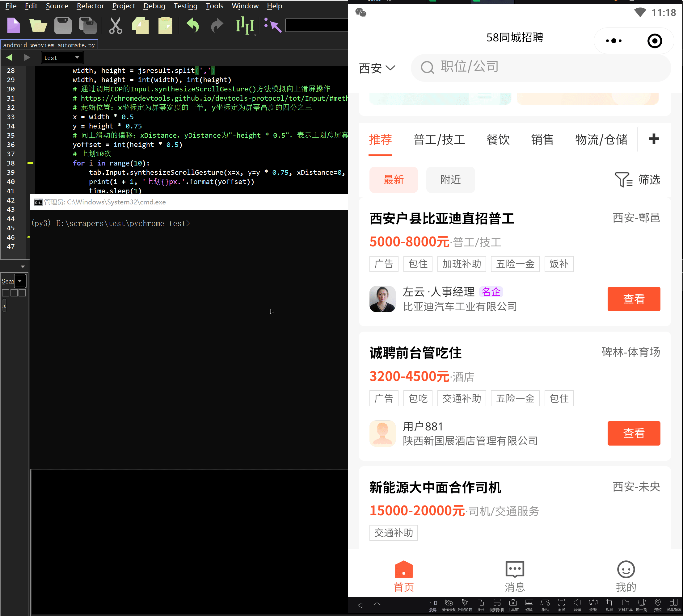
Task: Select the 最新 sort toggle
Action: [x=393, y=179]
